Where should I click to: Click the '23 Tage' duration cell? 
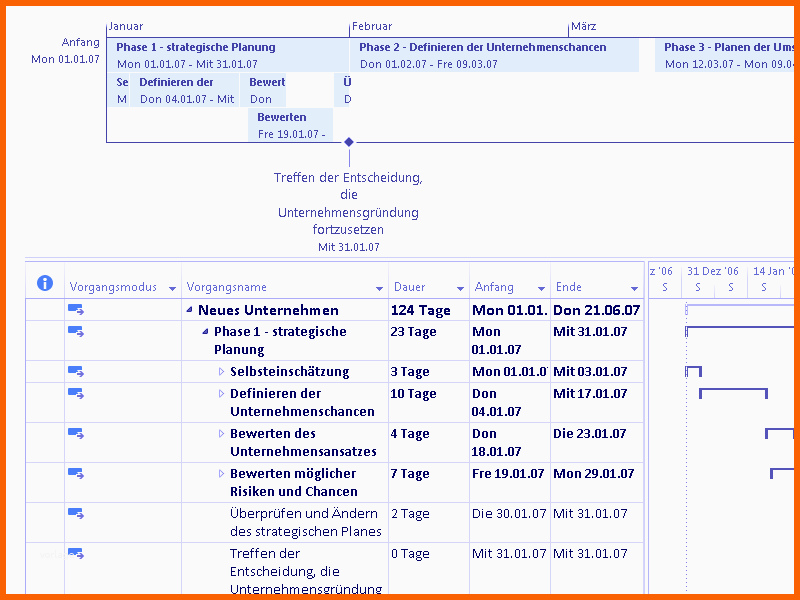429,340
